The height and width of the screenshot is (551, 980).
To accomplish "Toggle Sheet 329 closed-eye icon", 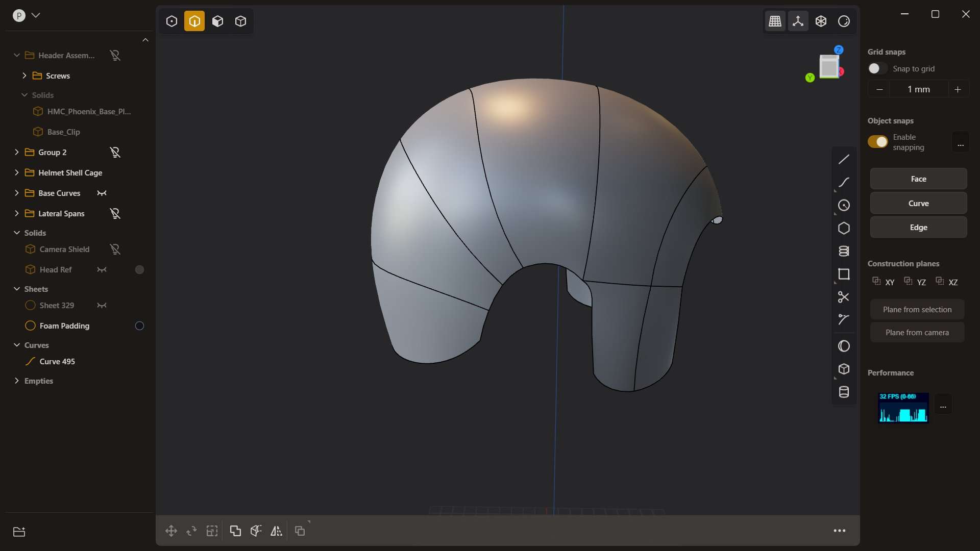I will coord(102,305).
